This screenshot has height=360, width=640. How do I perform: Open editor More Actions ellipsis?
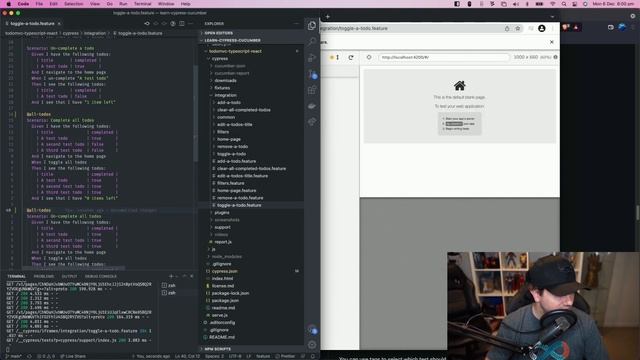pyautogui.click(x=191, y=24)
